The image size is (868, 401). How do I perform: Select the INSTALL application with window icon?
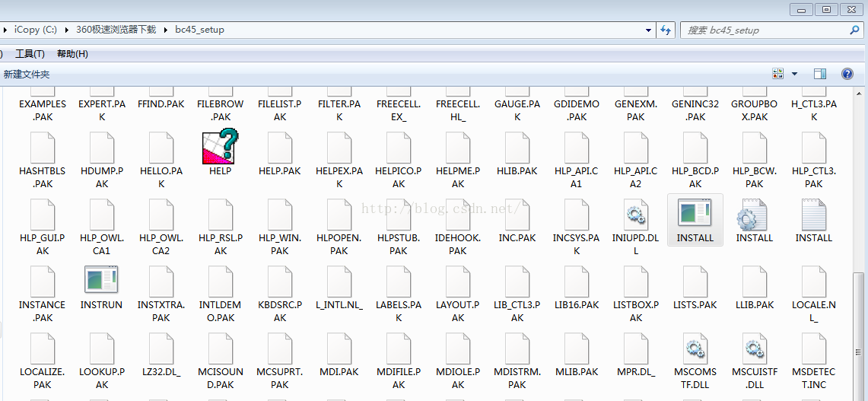click(695, 214)
